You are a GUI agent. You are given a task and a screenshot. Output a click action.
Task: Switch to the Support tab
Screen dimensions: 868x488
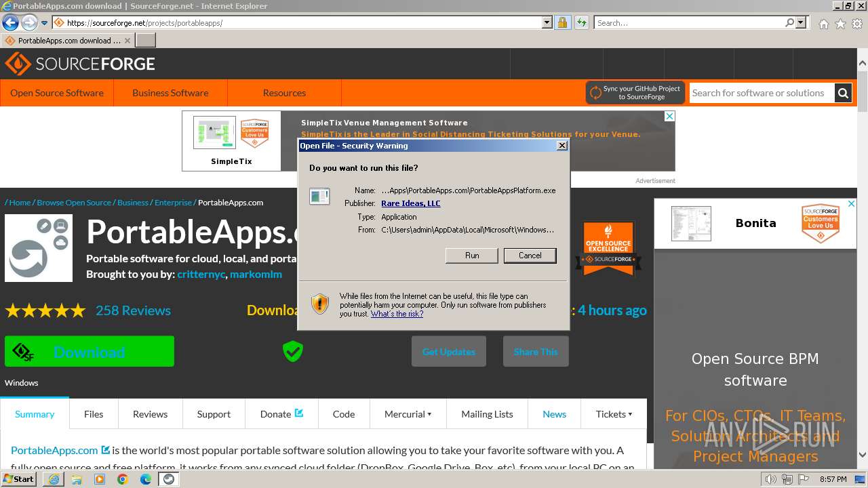pyautogui.click(x=214, y=414)
